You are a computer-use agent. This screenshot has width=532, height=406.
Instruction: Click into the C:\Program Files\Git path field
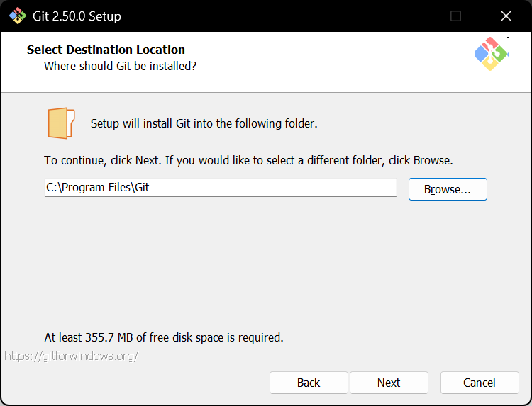220,187
